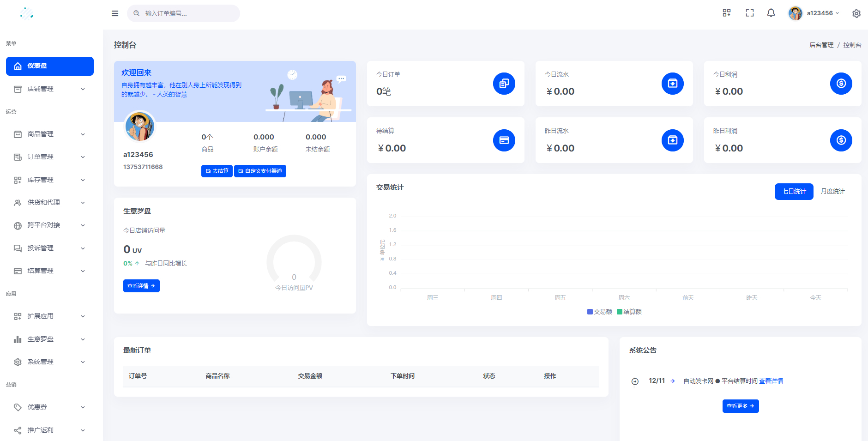Select the 七日统计 tab

click(x=794, y=192)
